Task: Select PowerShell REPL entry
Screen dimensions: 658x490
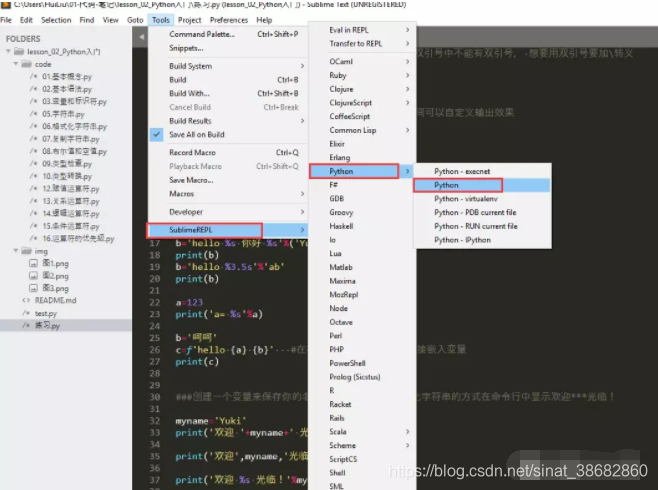Action: point(362,363)
